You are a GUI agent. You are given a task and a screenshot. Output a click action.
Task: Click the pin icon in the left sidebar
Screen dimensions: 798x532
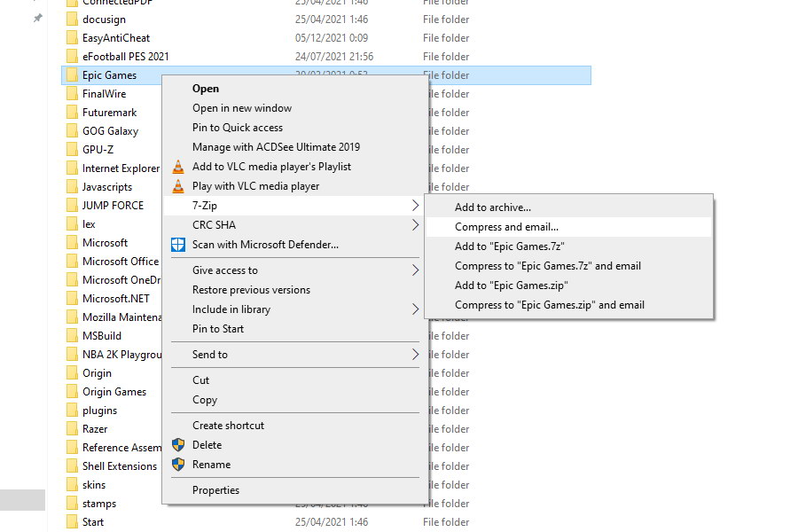point(37,19)
